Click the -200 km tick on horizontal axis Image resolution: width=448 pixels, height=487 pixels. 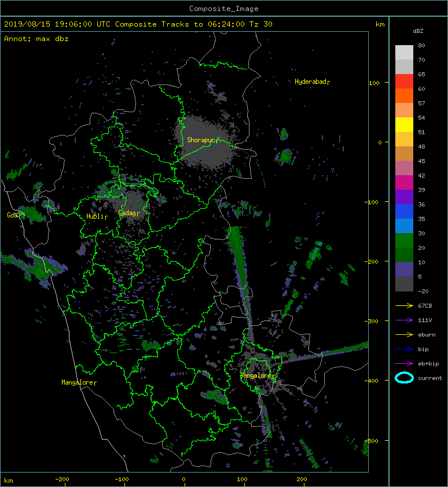pyautogui.click(x=62, y=479)
